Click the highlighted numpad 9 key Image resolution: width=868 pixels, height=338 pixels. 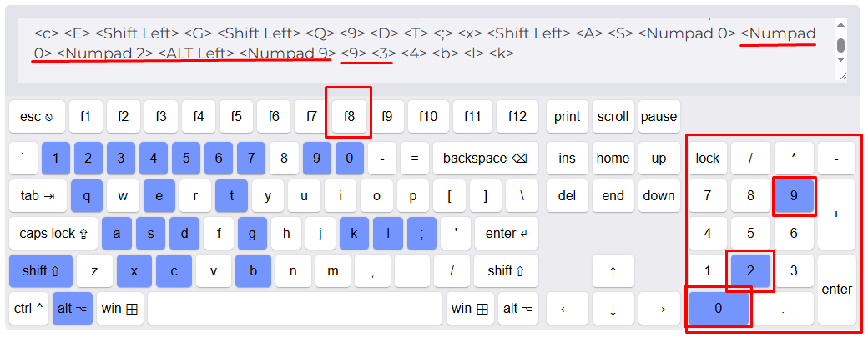[794, 196]
